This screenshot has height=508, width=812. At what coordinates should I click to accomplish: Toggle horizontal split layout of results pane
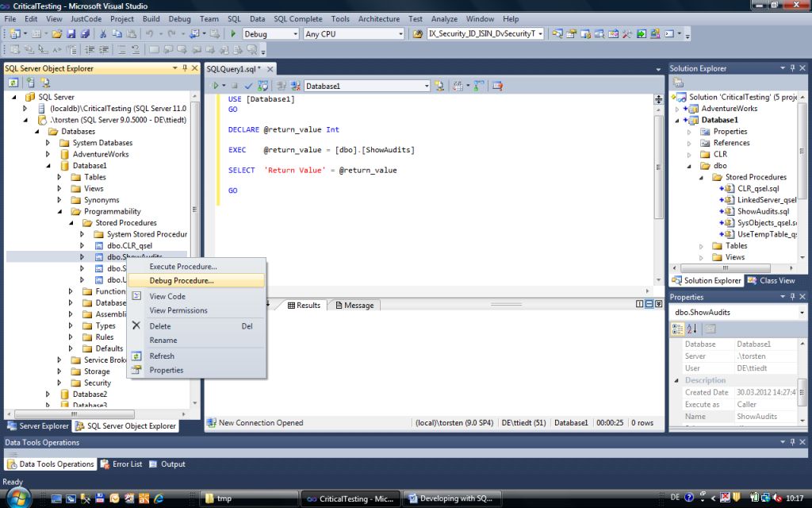(x=649, y=304)
